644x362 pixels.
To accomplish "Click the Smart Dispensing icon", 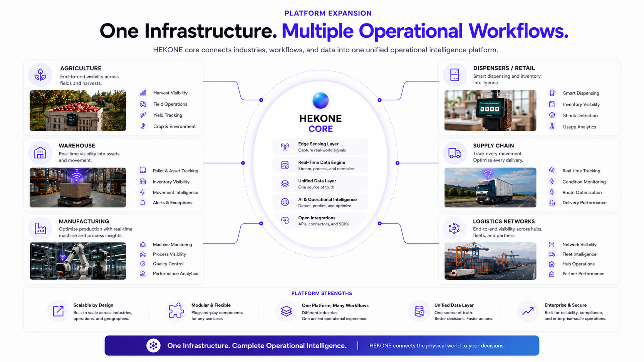I will pyautogui.click(x=552, y=93).
